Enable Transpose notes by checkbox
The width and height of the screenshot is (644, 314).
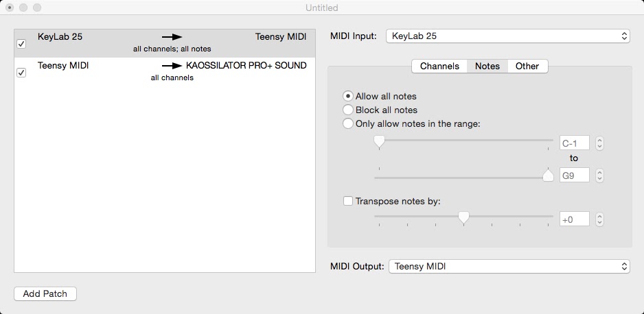(348, 202)
